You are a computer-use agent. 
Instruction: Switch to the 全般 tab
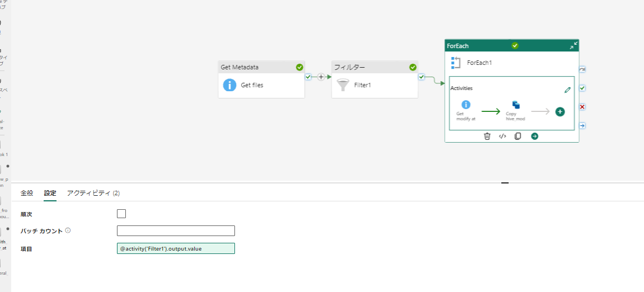click(27, 193)
